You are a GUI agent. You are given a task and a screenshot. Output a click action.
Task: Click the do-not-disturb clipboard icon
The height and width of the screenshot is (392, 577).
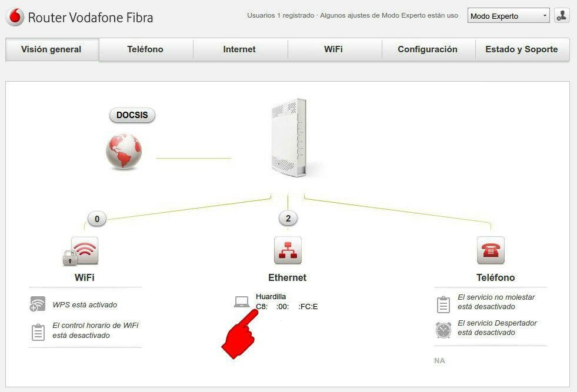(x=443, y=304)
